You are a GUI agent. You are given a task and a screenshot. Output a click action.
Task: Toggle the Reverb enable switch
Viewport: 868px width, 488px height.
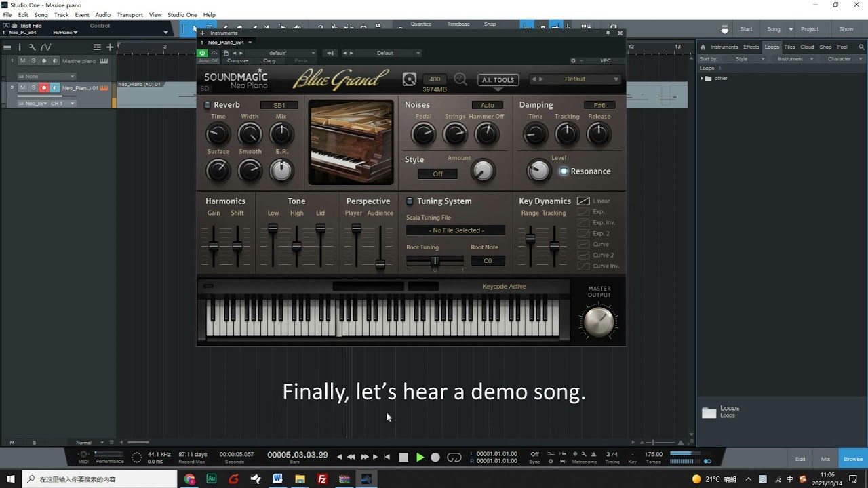(208, 105)
